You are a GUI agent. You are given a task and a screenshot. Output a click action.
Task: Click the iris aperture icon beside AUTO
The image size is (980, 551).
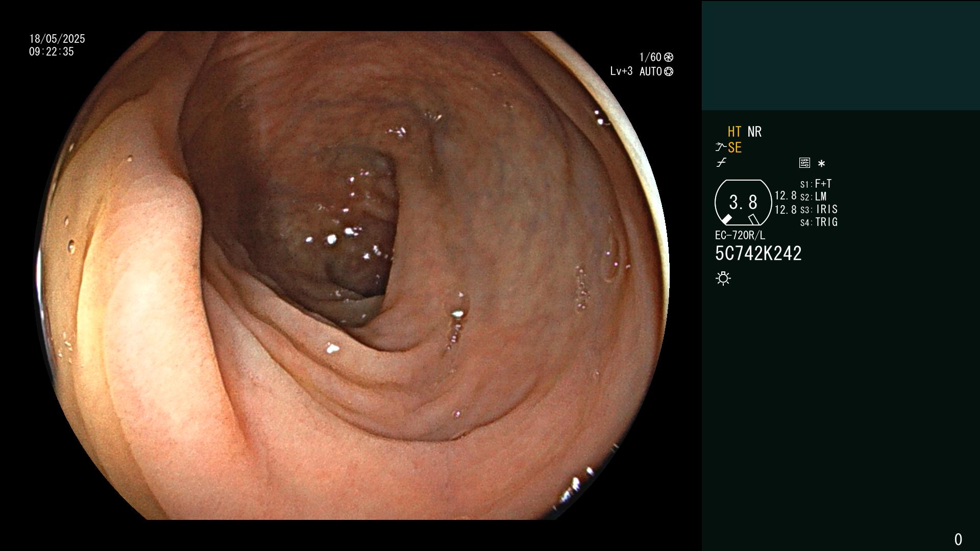tap(669, 71)
